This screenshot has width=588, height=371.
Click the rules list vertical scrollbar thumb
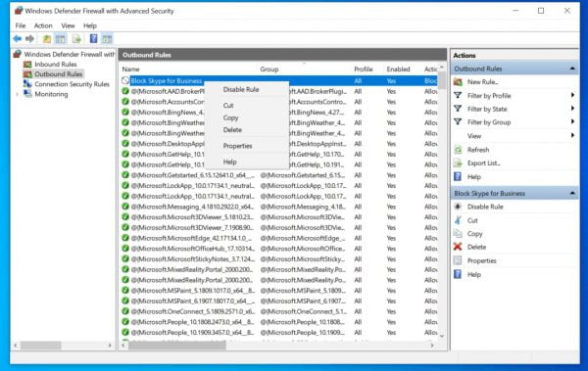pyautogui.click(x=442, y=80)
